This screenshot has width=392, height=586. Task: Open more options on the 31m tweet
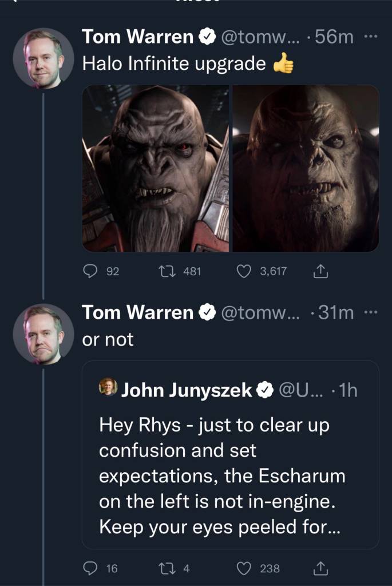click(371, 312)
